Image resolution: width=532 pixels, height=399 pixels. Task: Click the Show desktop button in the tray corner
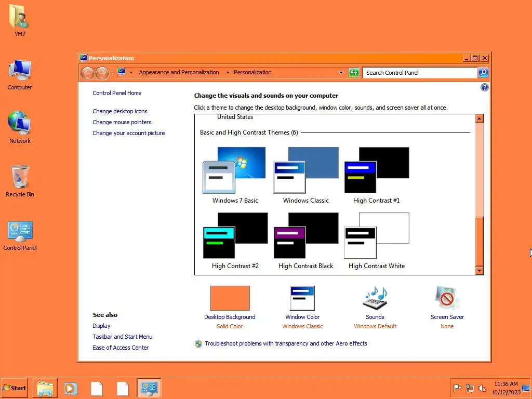click(526, 388)
